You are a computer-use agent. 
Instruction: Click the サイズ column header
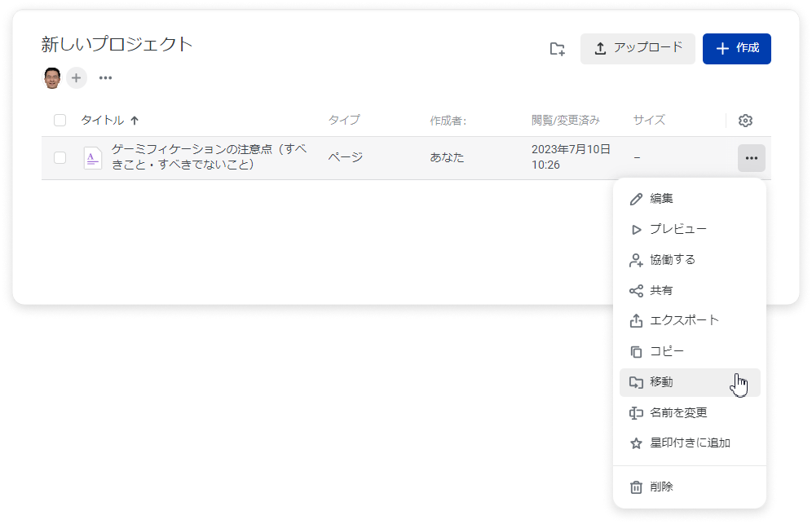649,120
